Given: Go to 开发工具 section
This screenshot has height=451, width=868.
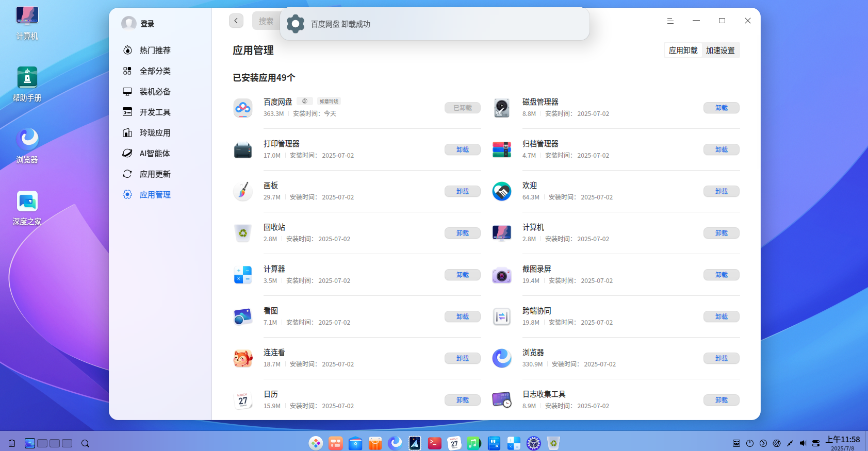Looking at the screenshot, I should pos(155,112).
